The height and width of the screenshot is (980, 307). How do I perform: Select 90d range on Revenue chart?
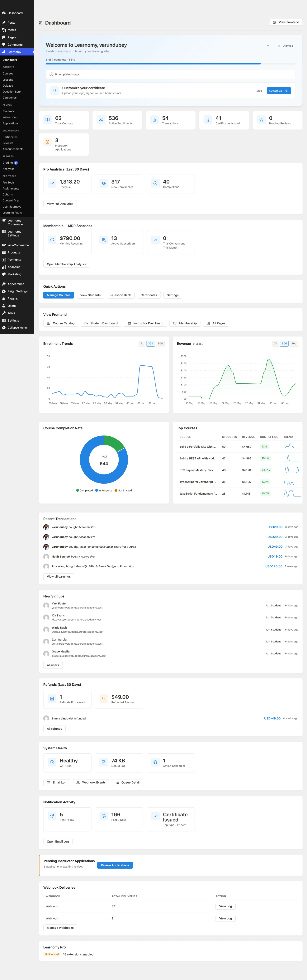pos(294,343)
